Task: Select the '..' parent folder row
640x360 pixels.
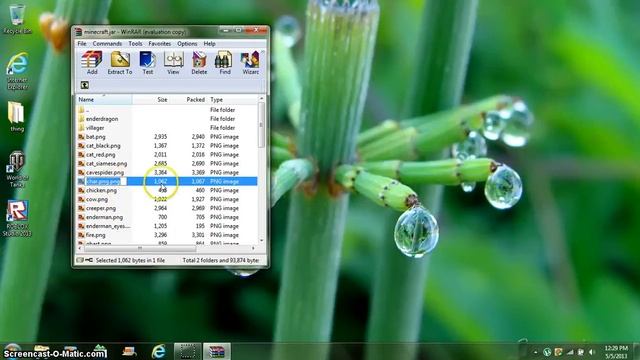Action: click(x=167, y=110)
